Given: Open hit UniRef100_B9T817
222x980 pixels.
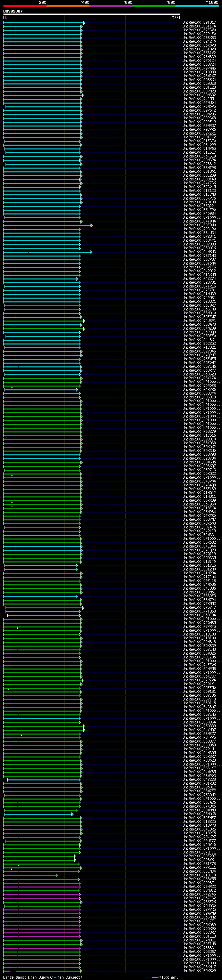Looking at the screenshot, I should click(x=199, y=23).
